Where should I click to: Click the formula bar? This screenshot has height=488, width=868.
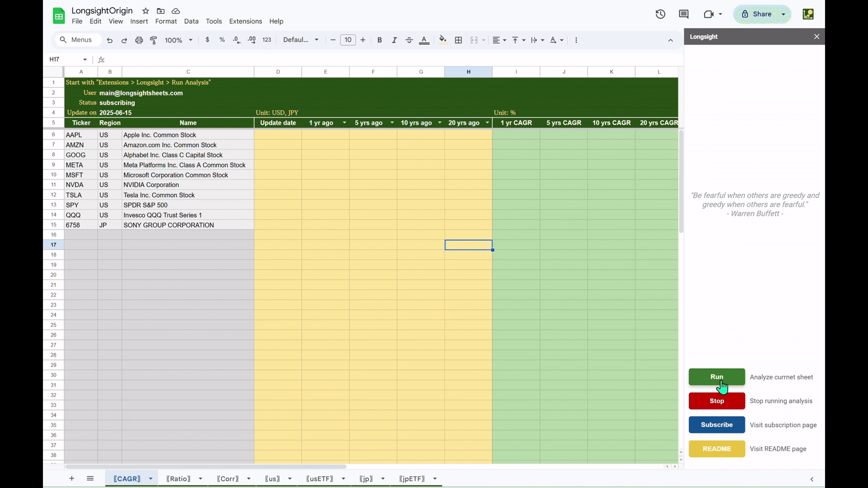(x=393, y=59)
